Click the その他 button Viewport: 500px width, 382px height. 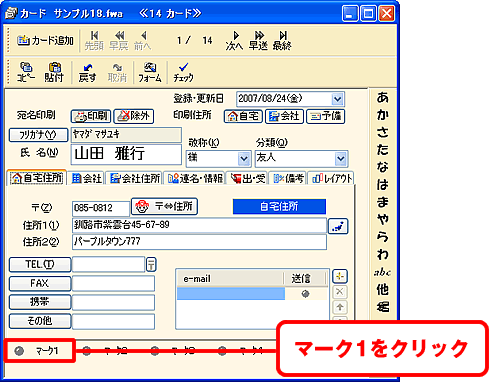(40, 321)
